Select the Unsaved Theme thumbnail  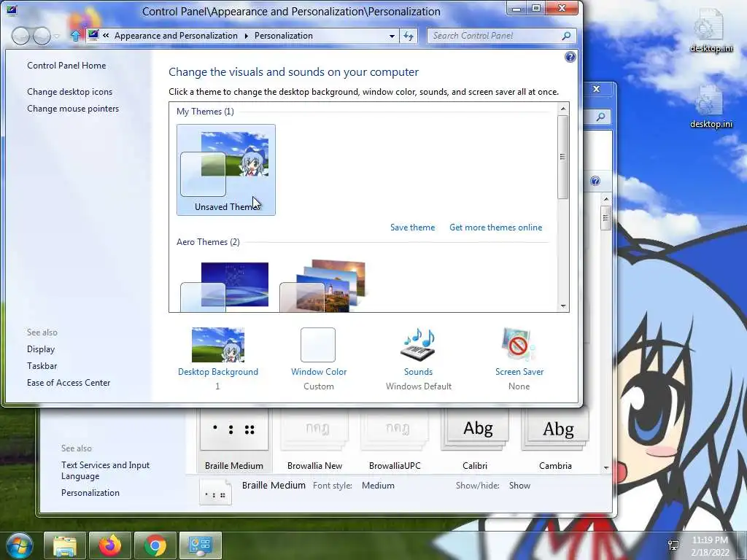pyautogui.click(x=226, y=170)
